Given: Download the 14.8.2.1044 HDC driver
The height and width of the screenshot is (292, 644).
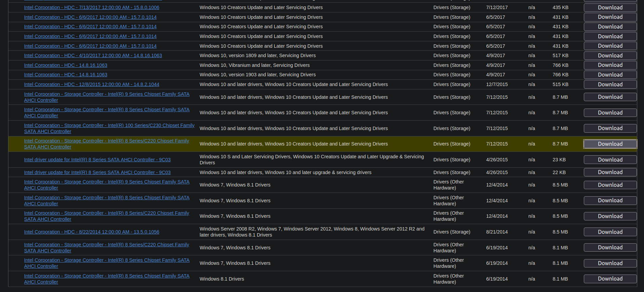Looking at the screenshot, I should [610, 84].
